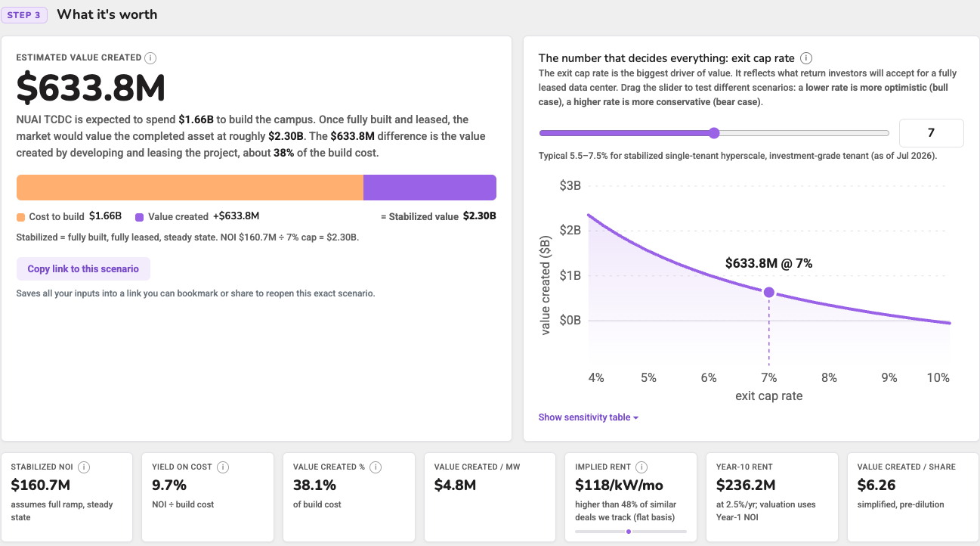The height and width of the screenshot is (546, 980).
Task: Select the Year-10 Rent card
Action: [x=771, y=497]
